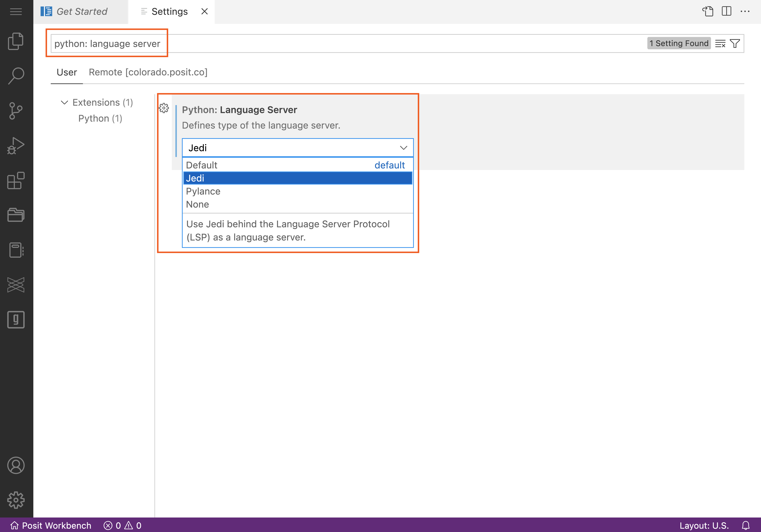Open the notebook icon in the activity bar
The width and height of the screenshot is (761, 532).
[x=16, y=250]
